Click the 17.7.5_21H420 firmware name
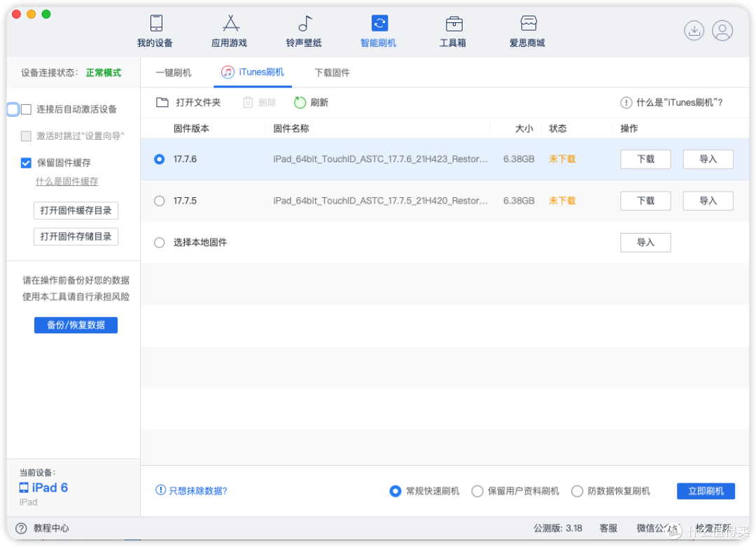 click(380, 201)
